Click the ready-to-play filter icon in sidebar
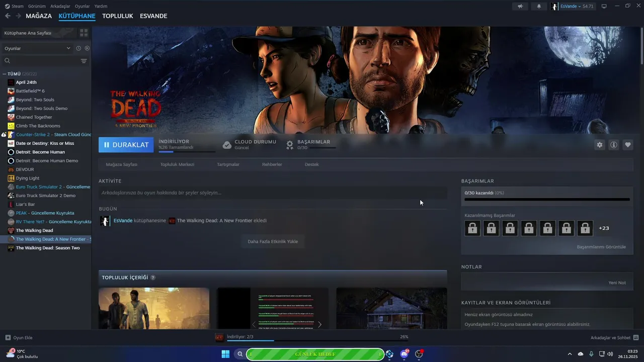The height and width of the screenshot is (362, 644). point(87,48)
